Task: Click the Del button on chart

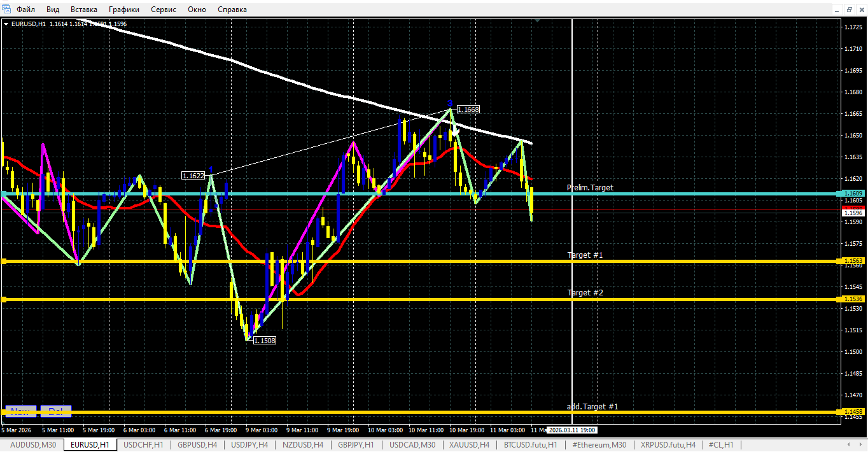Action: point(56,411)
